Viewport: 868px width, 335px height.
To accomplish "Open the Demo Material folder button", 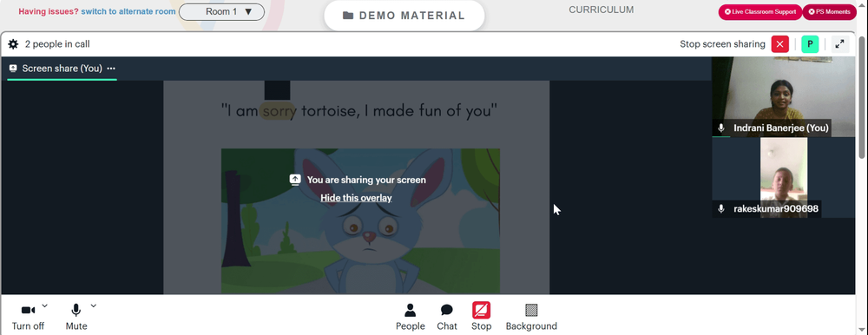I will (404, 16).
